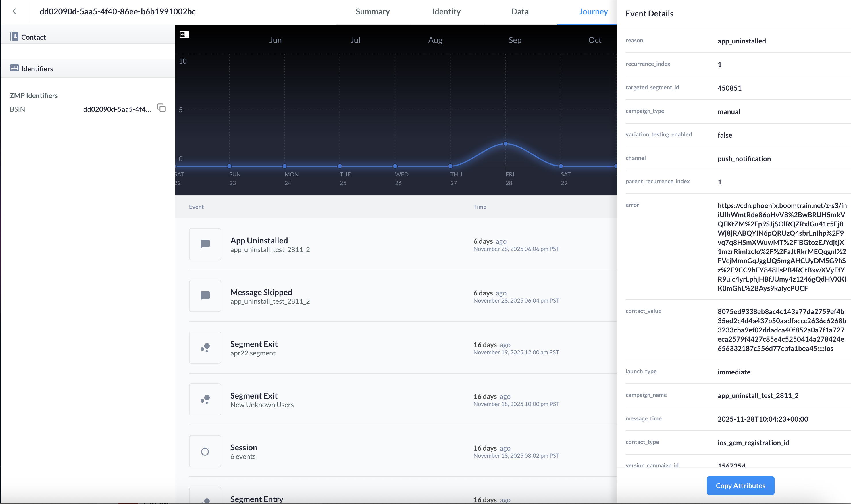Switch to the Identity tab
Image resolution: width=851 pixels, height=504 pixels.
pos(446,11)
